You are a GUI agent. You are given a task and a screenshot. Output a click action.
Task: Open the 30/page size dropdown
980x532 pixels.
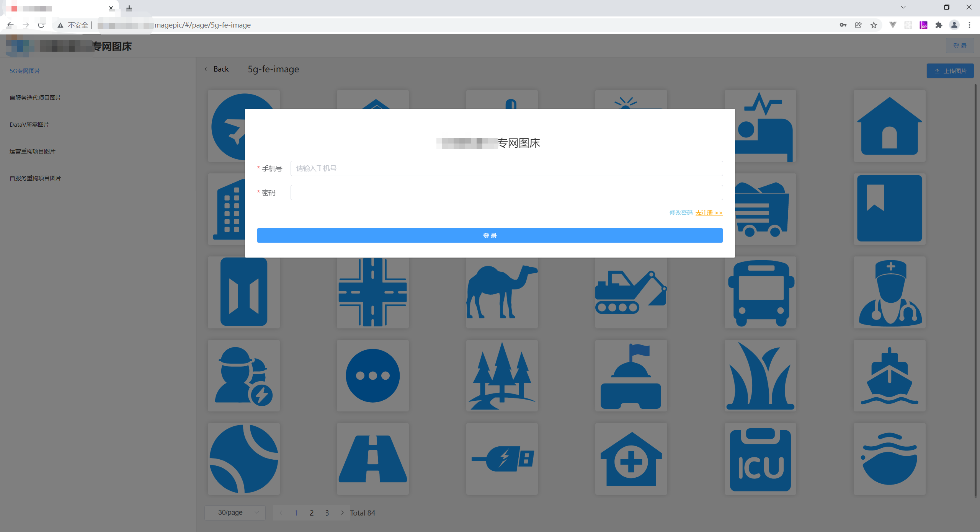235,512
